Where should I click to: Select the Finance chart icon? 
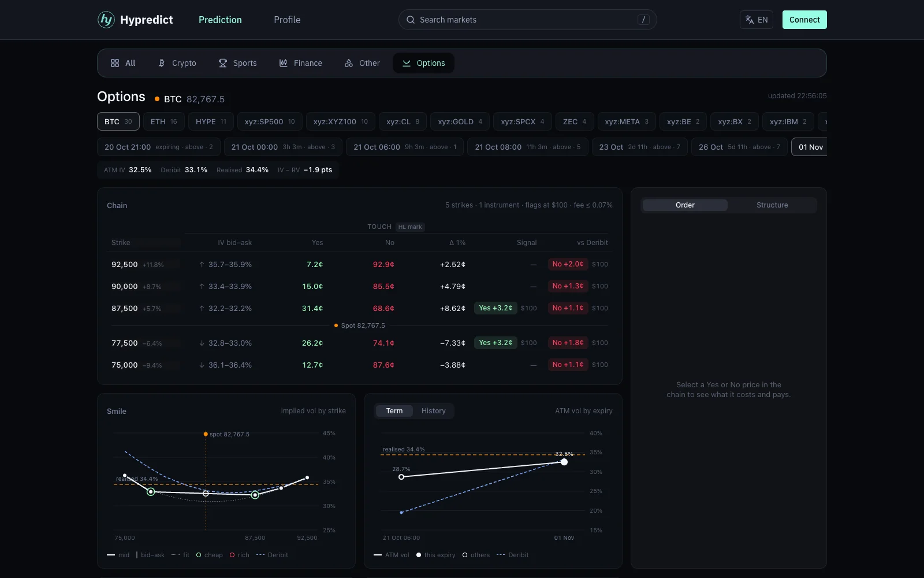[284, 63]
